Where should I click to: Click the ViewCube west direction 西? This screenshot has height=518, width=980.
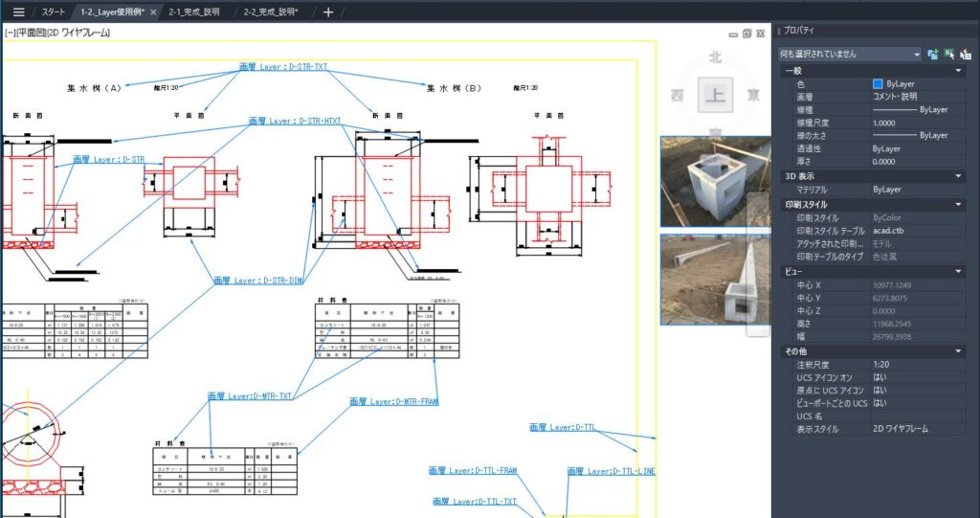[x=677, y=95]
